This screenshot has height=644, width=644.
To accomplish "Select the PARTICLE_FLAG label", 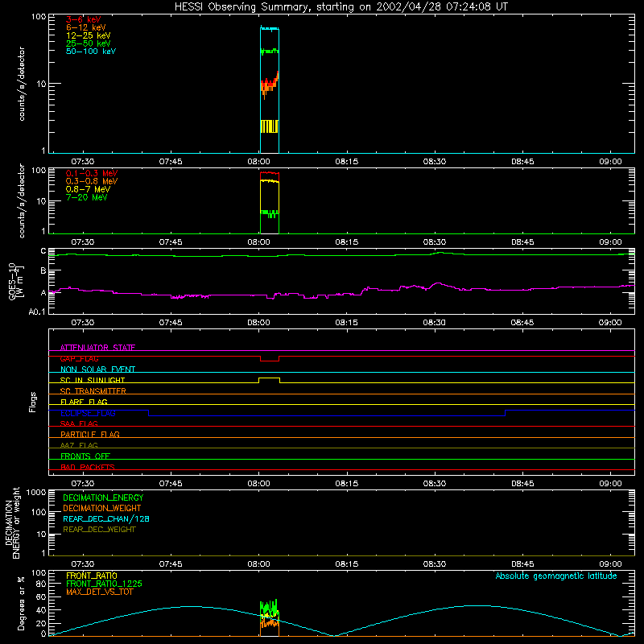I will point(90,434).
